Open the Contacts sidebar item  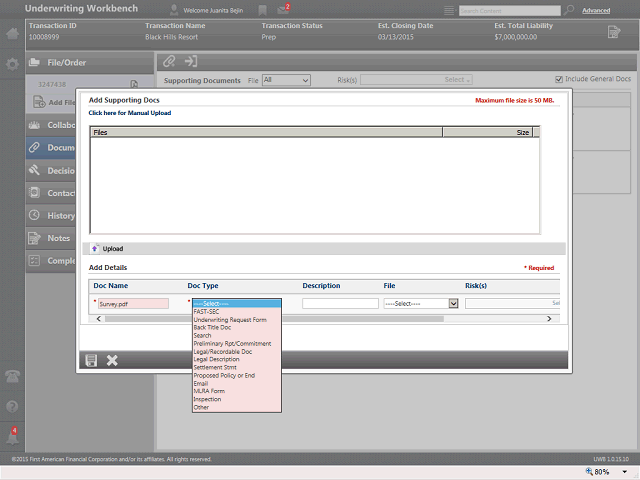pyautogui.click(x=51, y=193)
